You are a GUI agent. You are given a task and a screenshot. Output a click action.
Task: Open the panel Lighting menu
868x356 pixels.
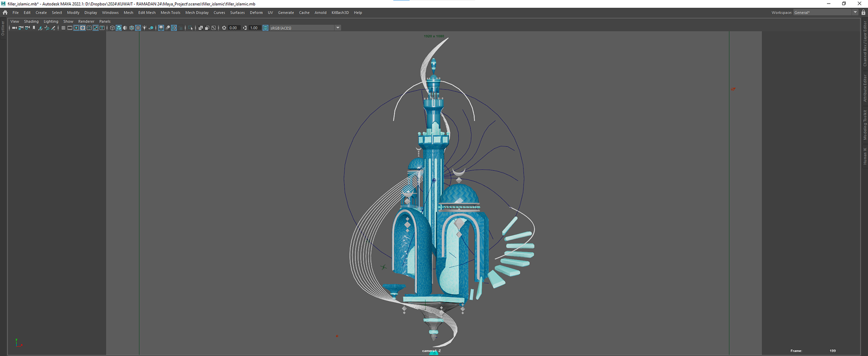[51, 21]
